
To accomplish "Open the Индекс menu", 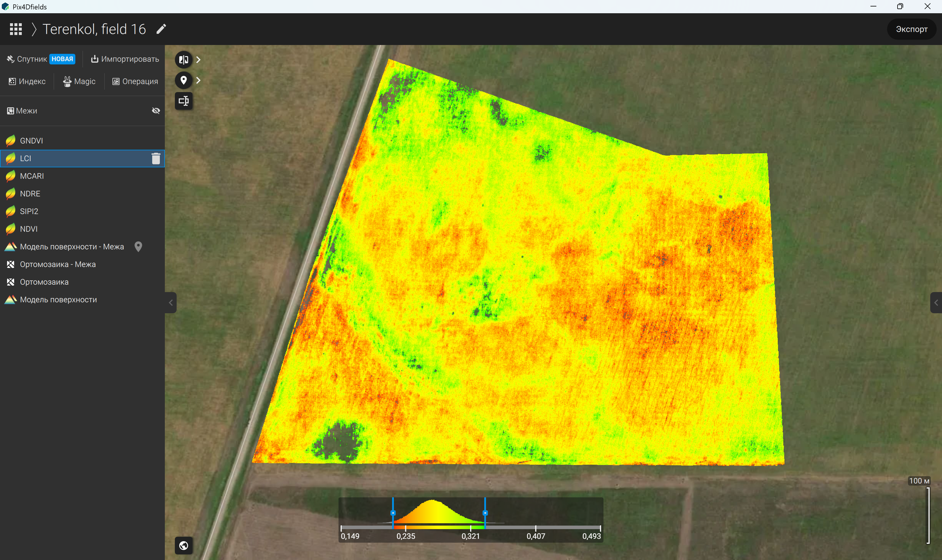I will [x=27, y=81].
